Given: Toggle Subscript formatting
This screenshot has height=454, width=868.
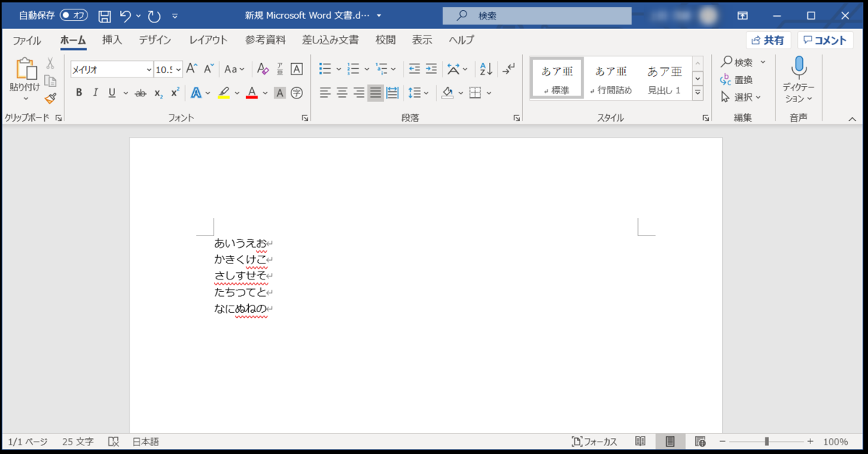Looking at the screenshot, I should click(x=158, y=93).
